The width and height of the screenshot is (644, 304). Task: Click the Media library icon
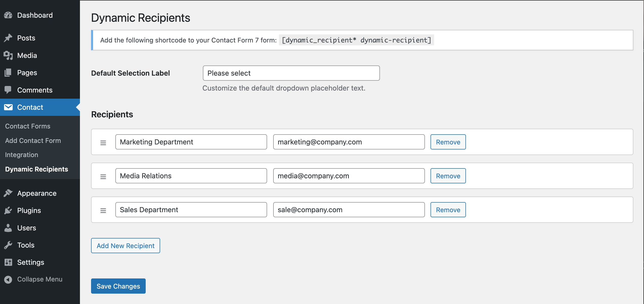(8, 55)
